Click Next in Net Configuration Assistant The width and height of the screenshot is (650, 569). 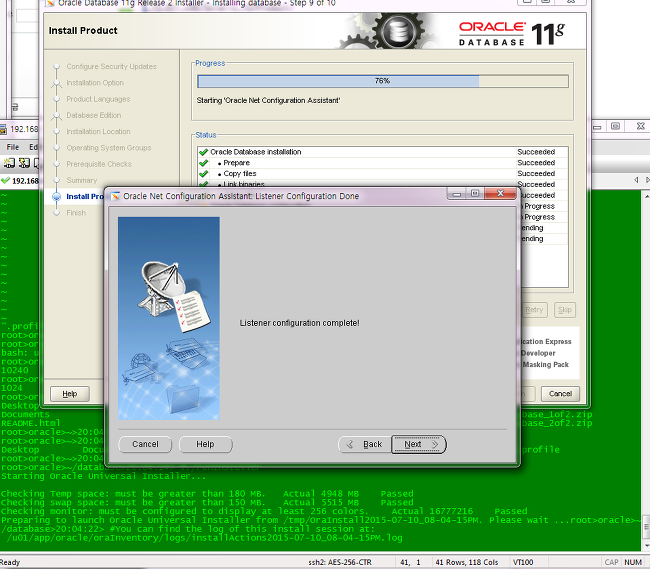pyautogui.click(x=419, y=444)
